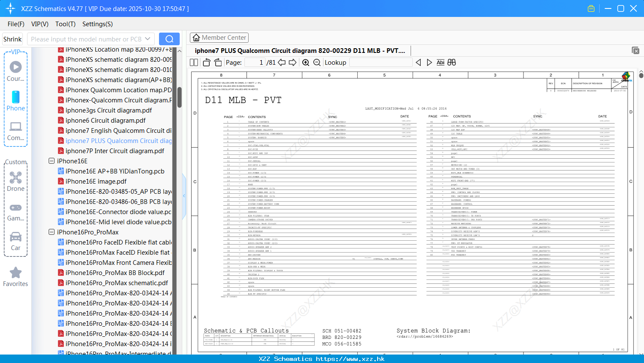Screen dimensions: 644x363
Task: Click the home icon in Member Center
Action: point(196,38)
